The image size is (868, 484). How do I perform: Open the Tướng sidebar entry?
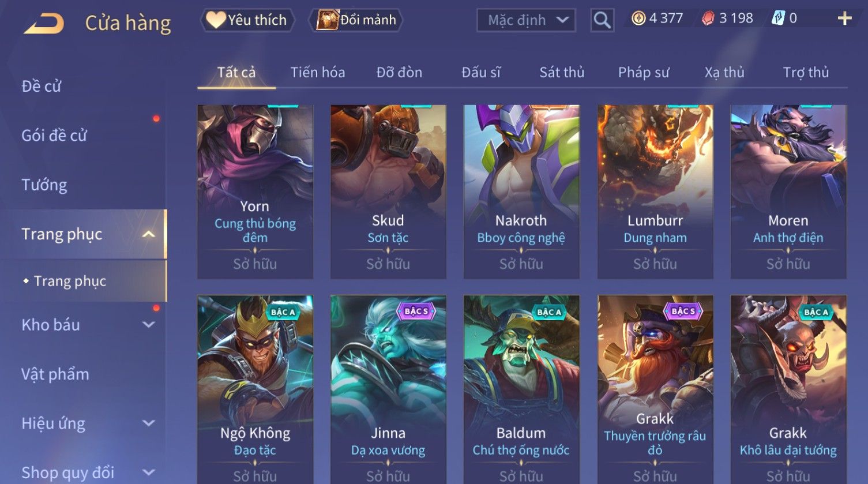pyautogui.click(x=44, y=185)
